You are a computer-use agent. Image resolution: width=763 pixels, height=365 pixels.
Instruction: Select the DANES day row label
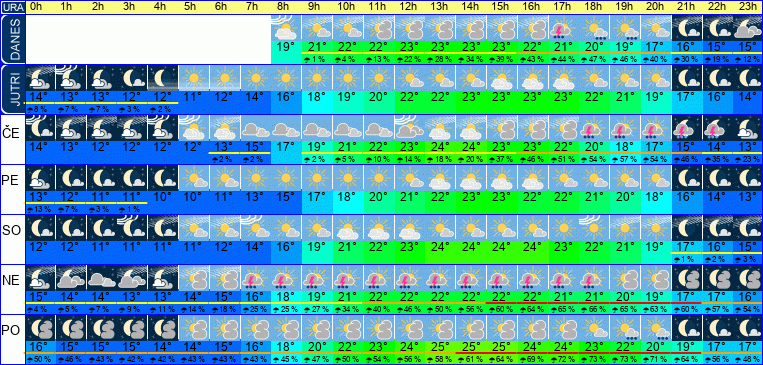[x=12, y=39]
